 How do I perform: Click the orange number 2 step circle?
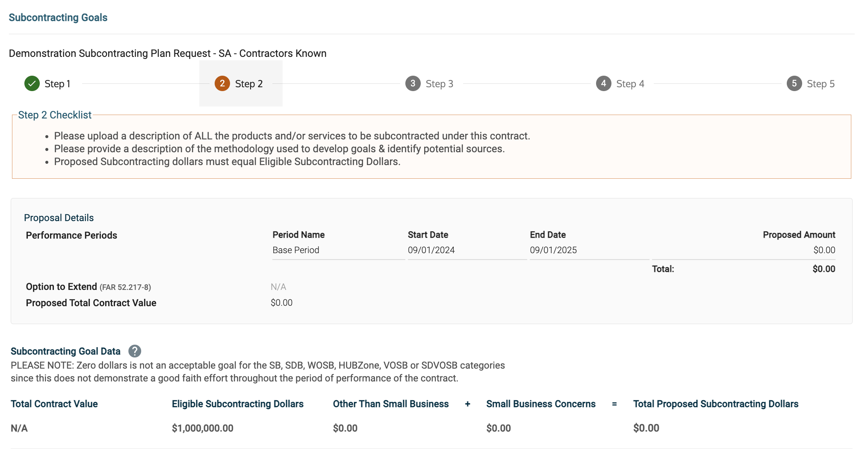[x=222, y=83]
